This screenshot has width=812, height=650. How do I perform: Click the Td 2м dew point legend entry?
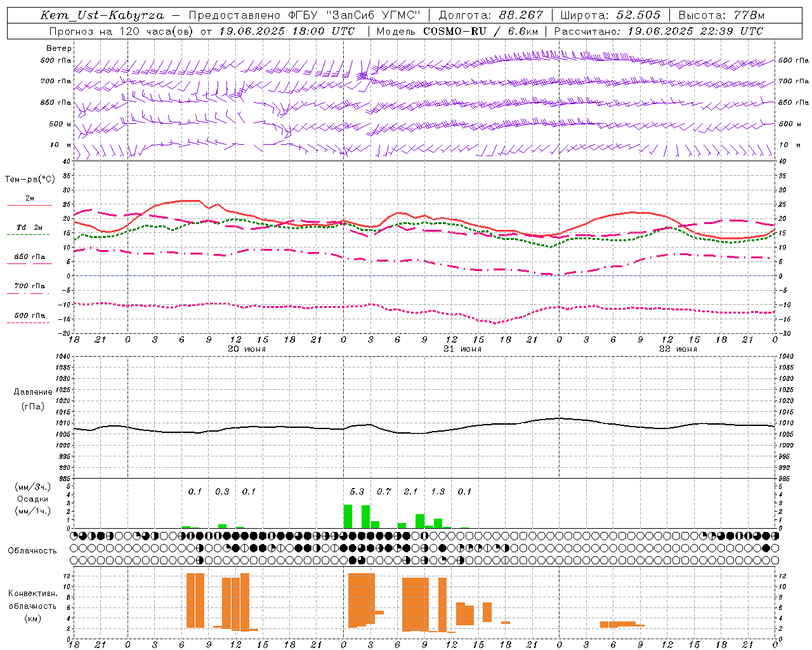pos(30,227)
